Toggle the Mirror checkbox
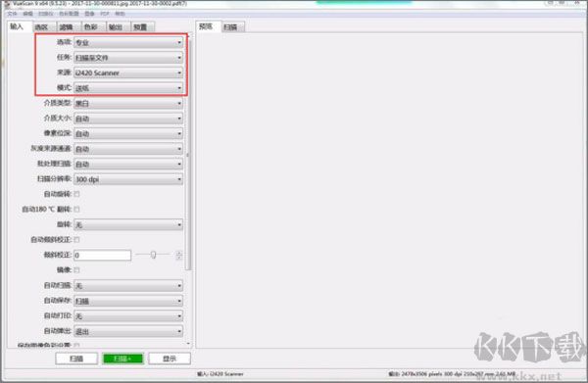The image size is (588, 383). click(x=76, y=269)
